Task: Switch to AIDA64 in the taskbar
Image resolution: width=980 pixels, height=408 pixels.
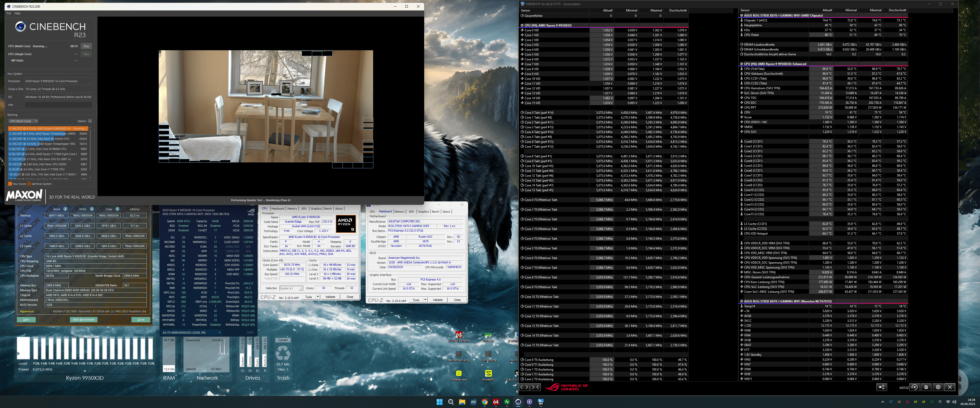Action: click(x=496, y=402)
